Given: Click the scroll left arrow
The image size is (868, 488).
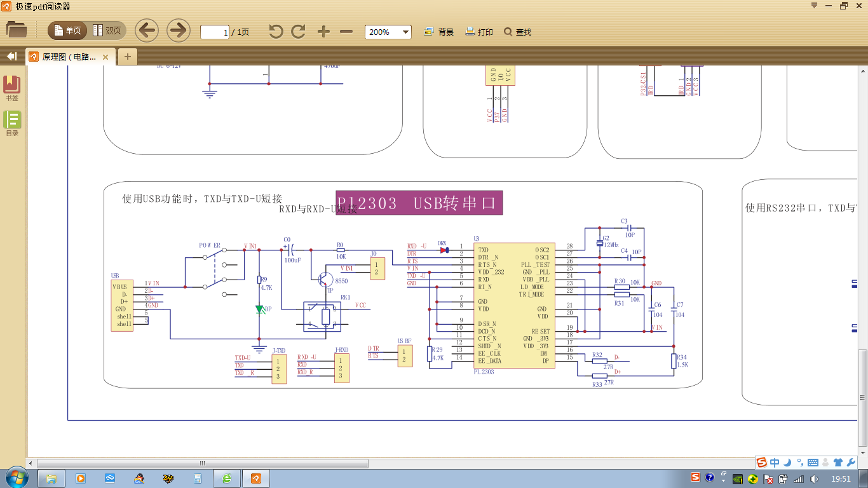Looking at the screenshot, I should [32, 463].
